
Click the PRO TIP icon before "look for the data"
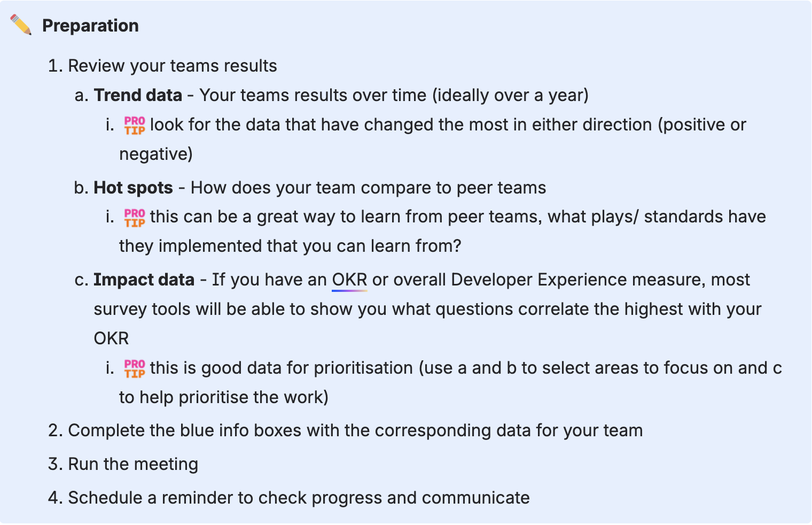tap(135, 125)
